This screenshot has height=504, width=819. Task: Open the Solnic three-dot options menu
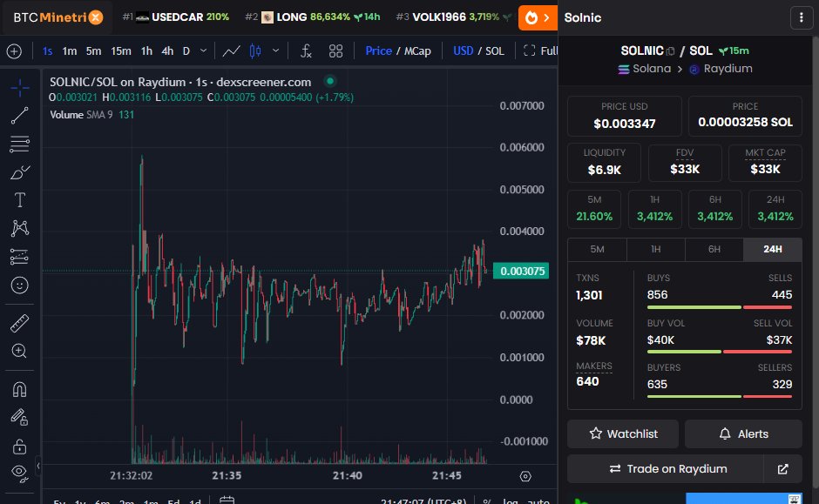pyautogui.click(x=802, y=17)
